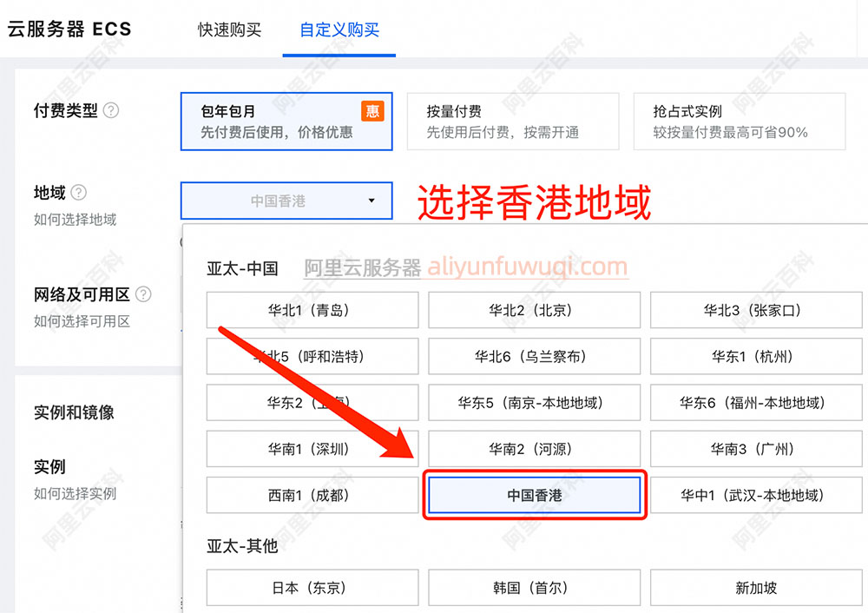868x613 pixels.
Task: Select region 华东5（南京-本地地域）
Action: pos(534,403)
